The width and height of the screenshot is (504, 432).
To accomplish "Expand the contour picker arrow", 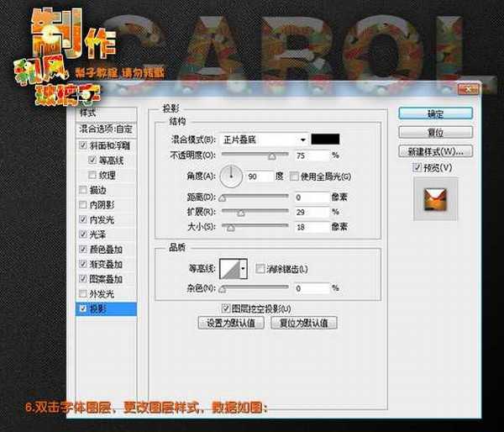I will click(x=244, y=269).
